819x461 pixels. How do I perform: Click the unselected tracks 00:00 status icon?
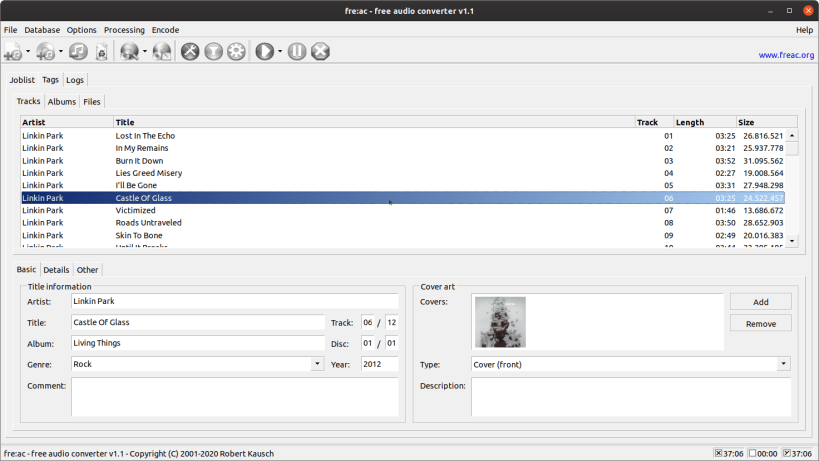click(x=753, y=453)
